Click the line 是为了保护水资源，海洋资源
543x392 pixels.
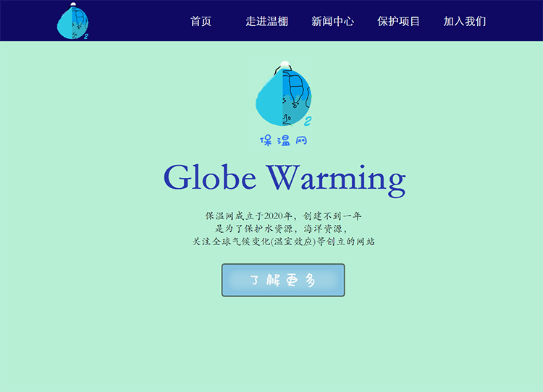(x=283, y=229)
